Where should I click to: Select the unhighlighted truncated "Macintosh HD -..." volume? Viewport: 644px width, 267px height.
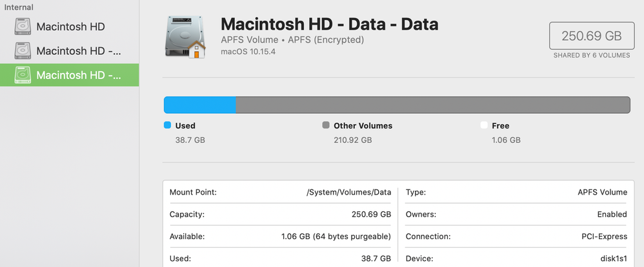pos(79,51)
